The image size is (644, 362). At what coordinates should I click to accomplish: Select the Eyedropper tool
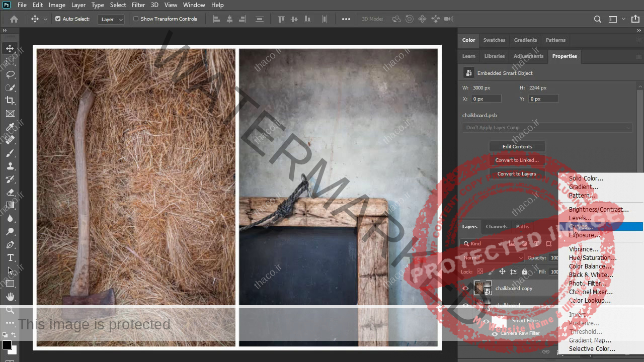(x=10, y=127)
